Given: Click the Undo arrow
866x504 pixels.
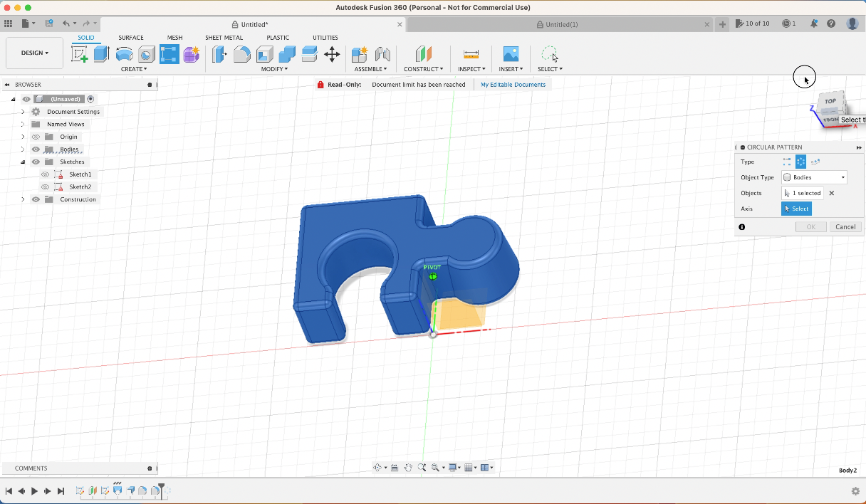Looking at the screenshot, I should [66, 23].
